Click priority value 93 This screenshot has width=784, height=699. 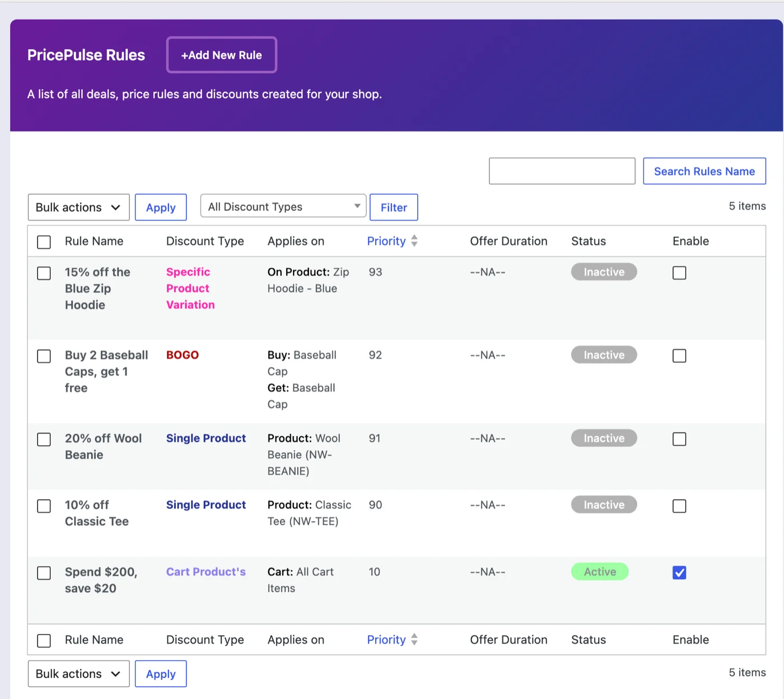coord(375,272)
